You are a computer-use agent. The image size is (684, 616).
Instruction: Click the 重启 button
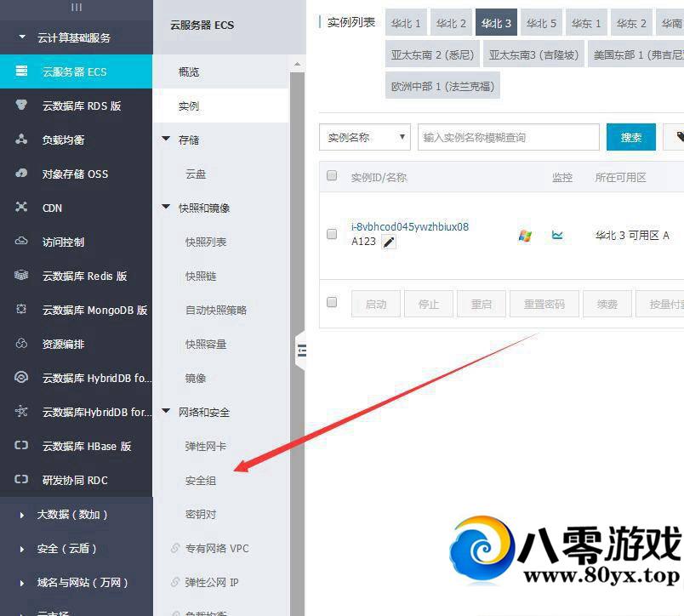482,304
